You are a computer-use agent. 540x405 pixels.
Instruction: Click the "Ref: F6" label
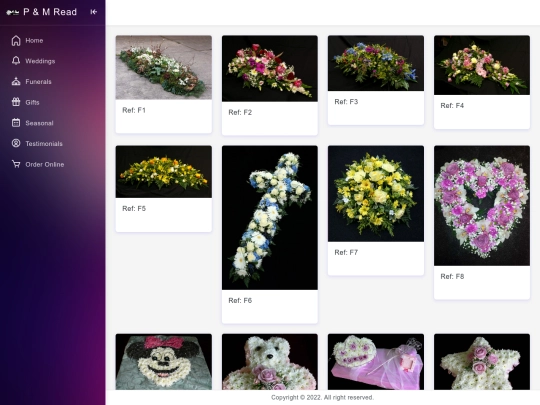tap(240, 300)
